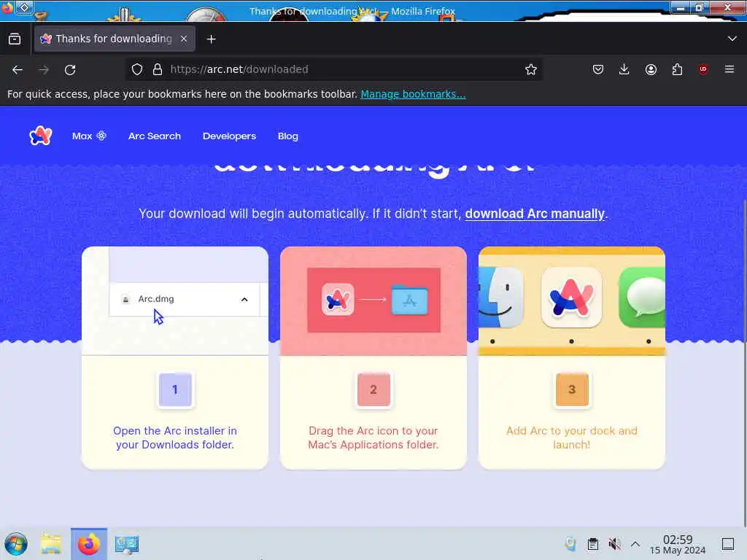
Task: Reload the current page
Action: [x=70, y=69]
